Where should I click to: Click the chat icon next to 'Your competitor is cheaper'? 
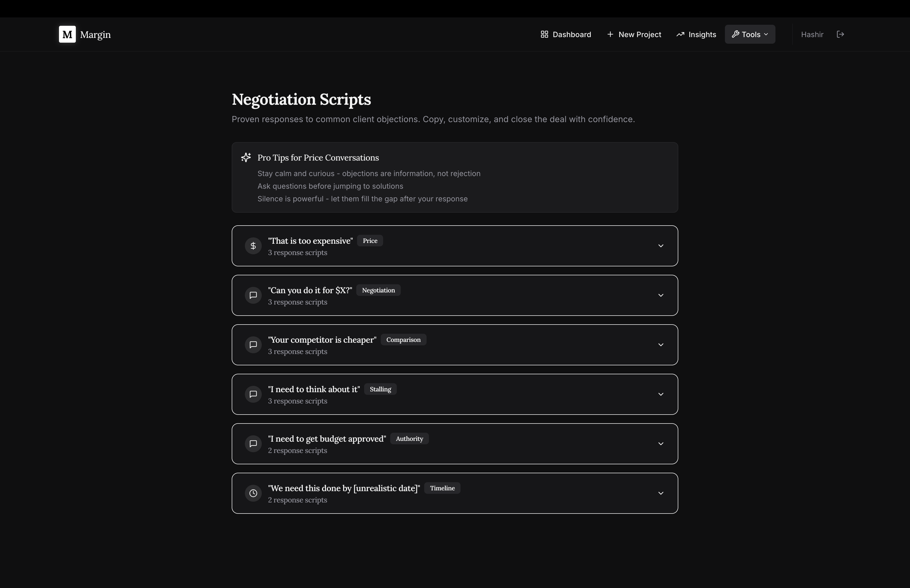click(253, 344)
